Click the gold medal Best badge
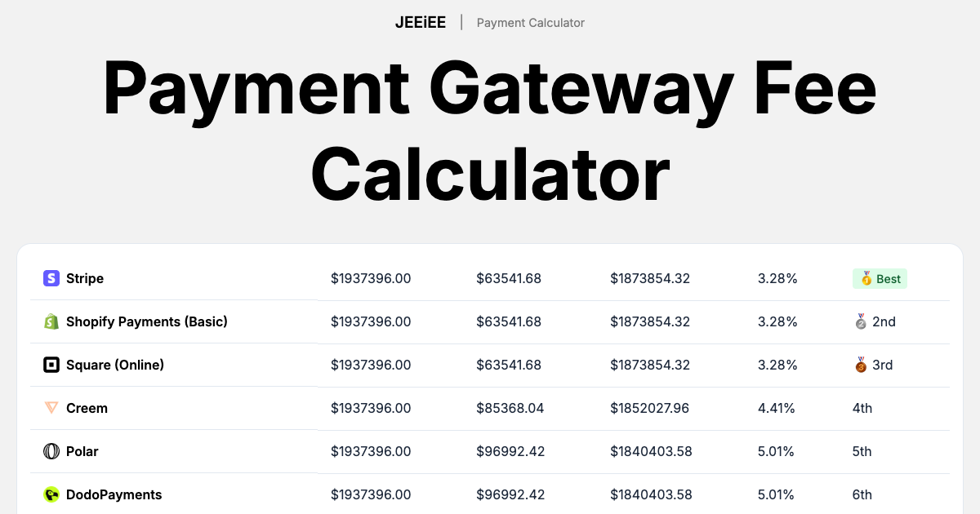This screenshot has height=514, width=980. (880, 279)
